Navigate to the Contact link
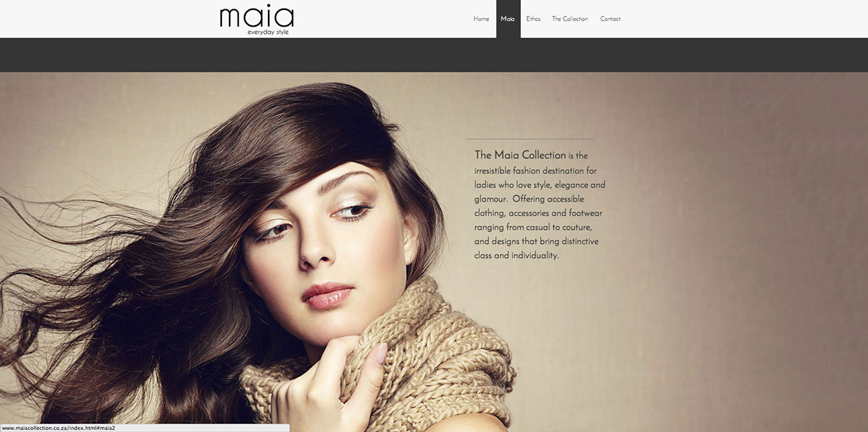868x432 pixels. 610,19
